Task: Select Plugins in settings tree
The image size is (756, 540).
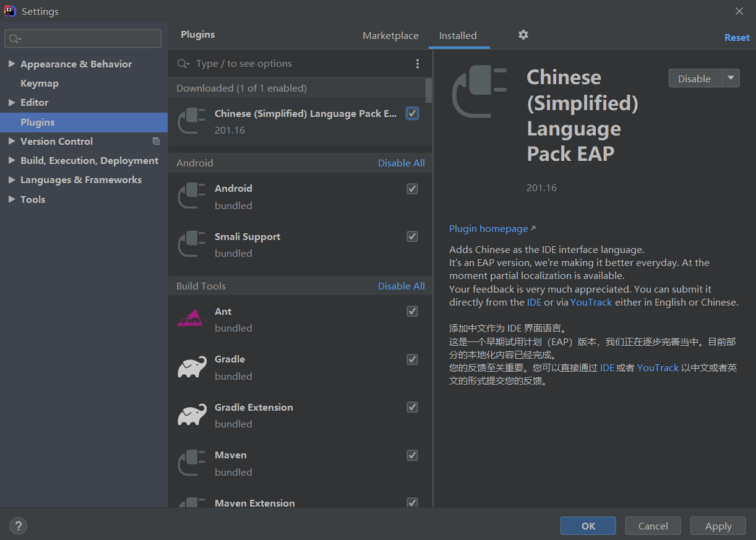Action: tap(84, 122)
